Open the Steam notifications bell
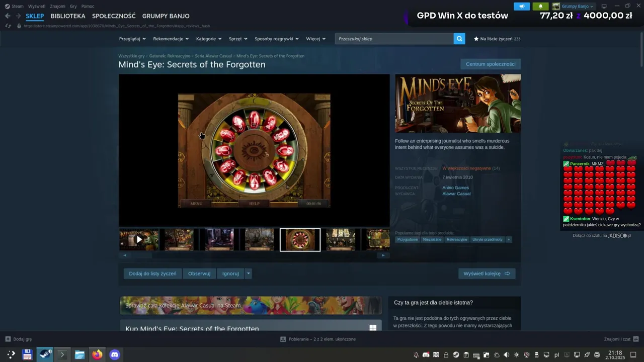This screenshot has width=644, height=362. click(540, 6)
